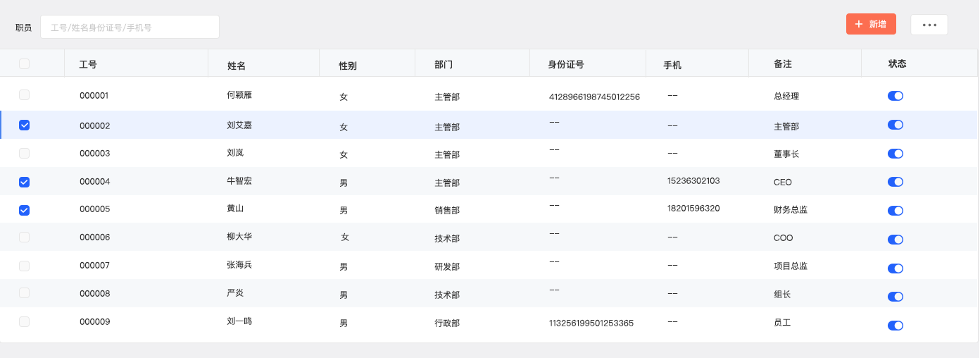Click the ID number of 何颖雁
This screenshot has height=358, width=980.
tap(593, 97)
